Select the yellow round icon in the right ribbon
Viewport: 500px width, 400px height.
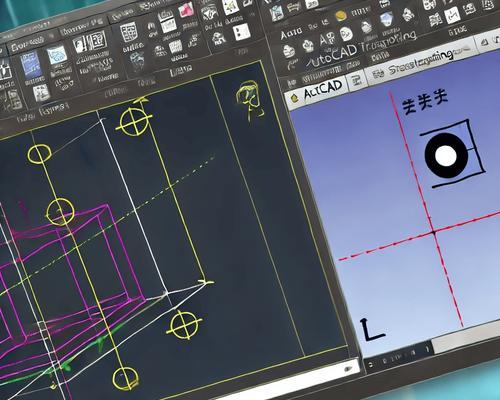340,15
